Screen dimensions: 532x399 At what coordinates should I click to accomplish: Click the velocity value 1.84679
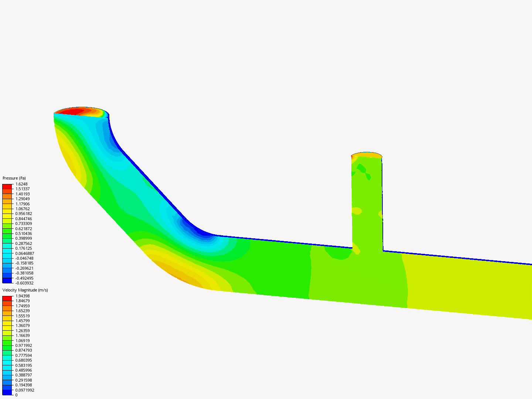click(23, 301)
